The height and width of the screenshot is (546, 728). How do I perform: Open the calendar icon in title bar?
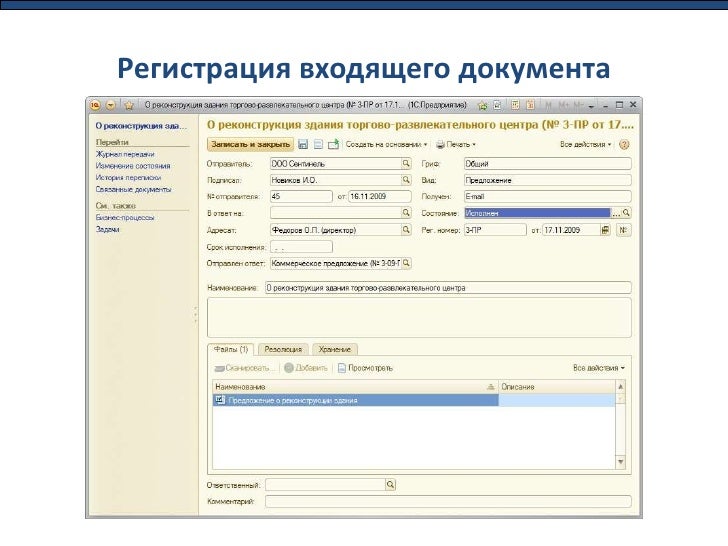click(x=531, y=105)
